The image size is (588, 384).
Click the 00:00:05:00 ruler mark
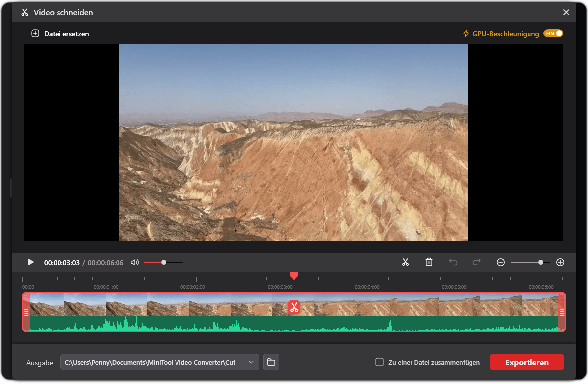[x=454, y=287]
